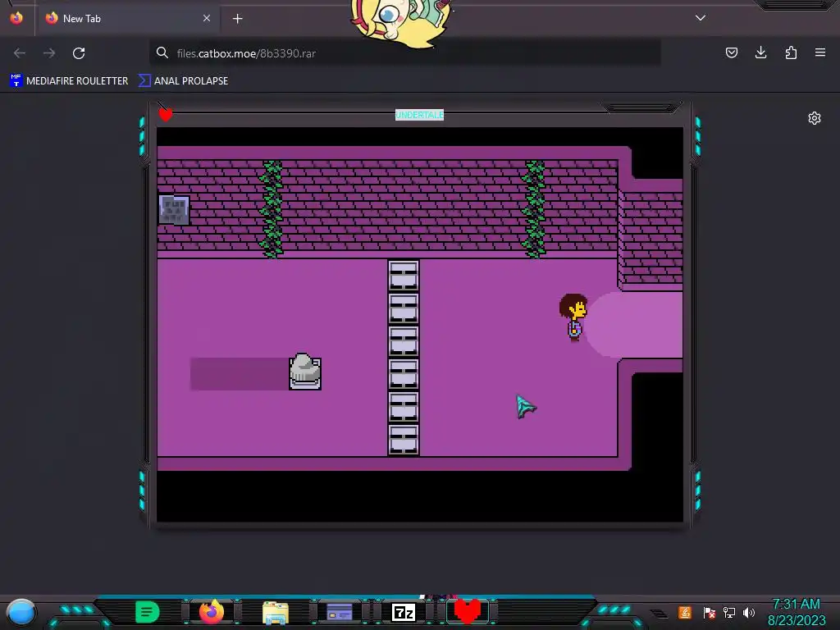Click the top spike tile in the column

(x=404, y=276)
